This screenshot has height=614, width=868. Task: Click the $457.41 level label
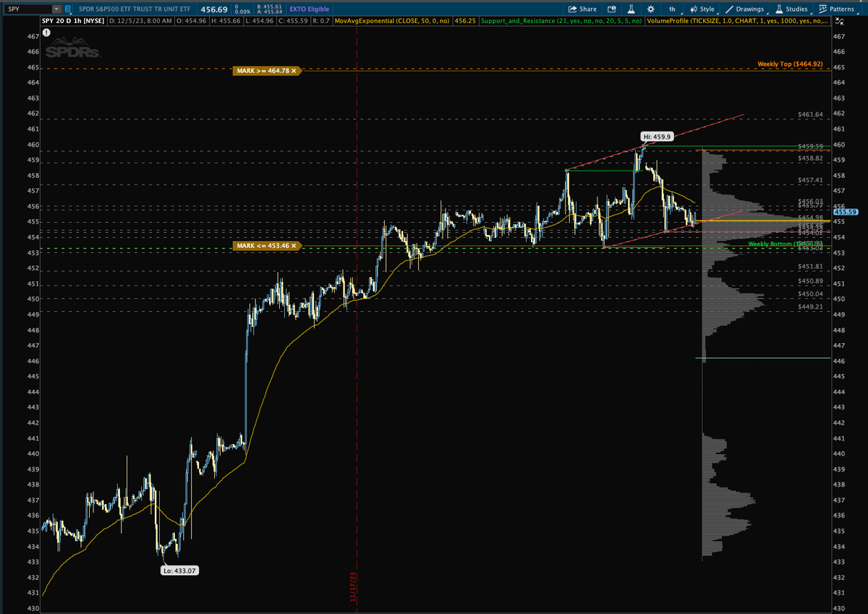click(811, 180)
